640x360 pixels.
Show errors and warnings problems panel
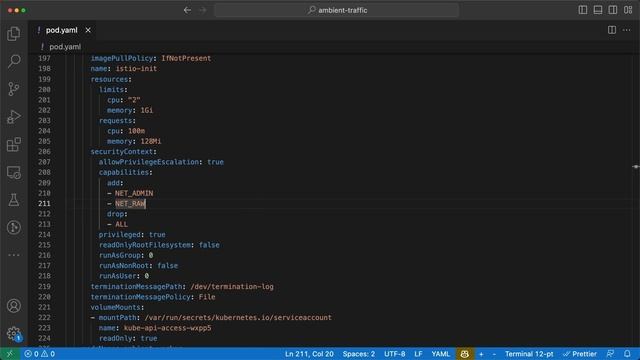pos(40,354)
